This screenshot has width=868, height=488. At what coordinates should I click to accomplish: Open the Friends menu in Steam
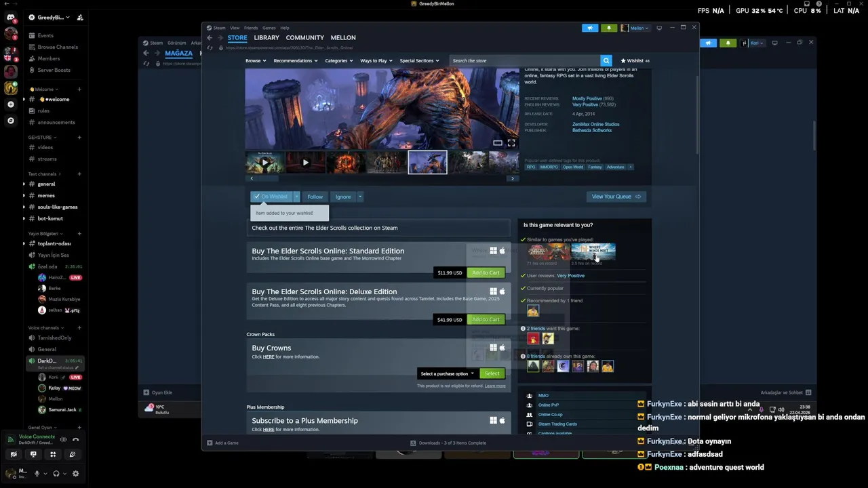(x=251, y=28)
